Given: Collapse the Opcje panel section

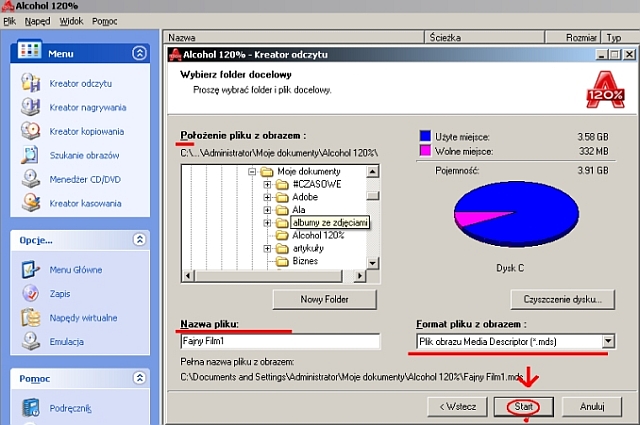Looking at the screenshot, I should (139, 240).
